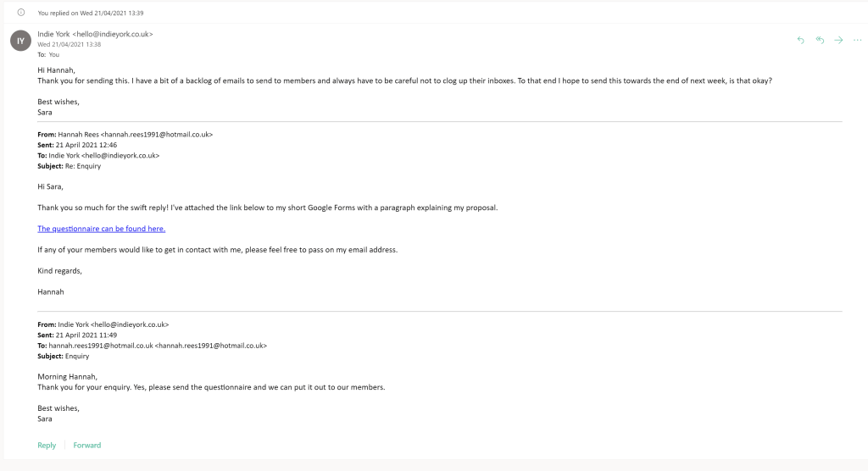Click the received date 'Wed 21/04/2021 13:38'
The height and width of the screenshot is (471, 868).
[70, 44]
